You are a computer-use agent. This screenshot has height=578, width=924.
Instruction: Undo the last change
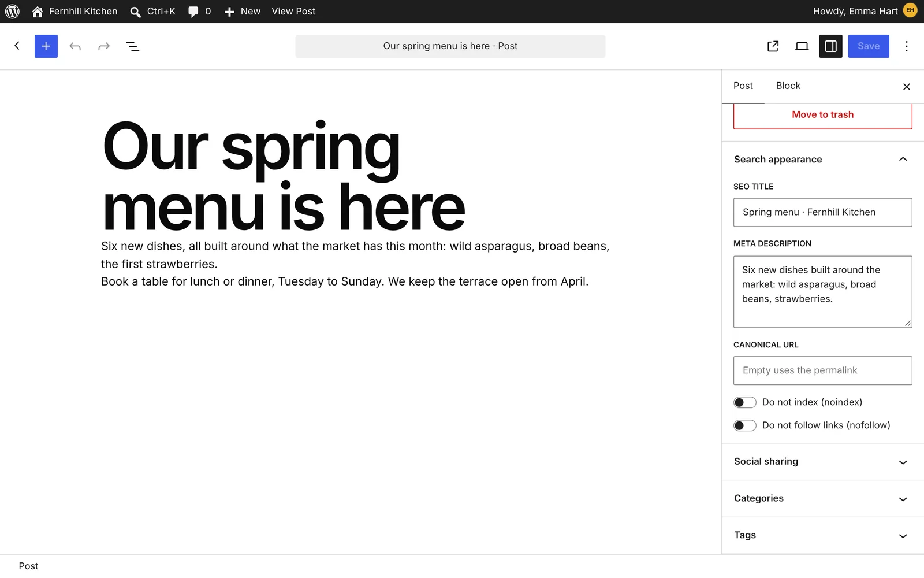point(75,46)
